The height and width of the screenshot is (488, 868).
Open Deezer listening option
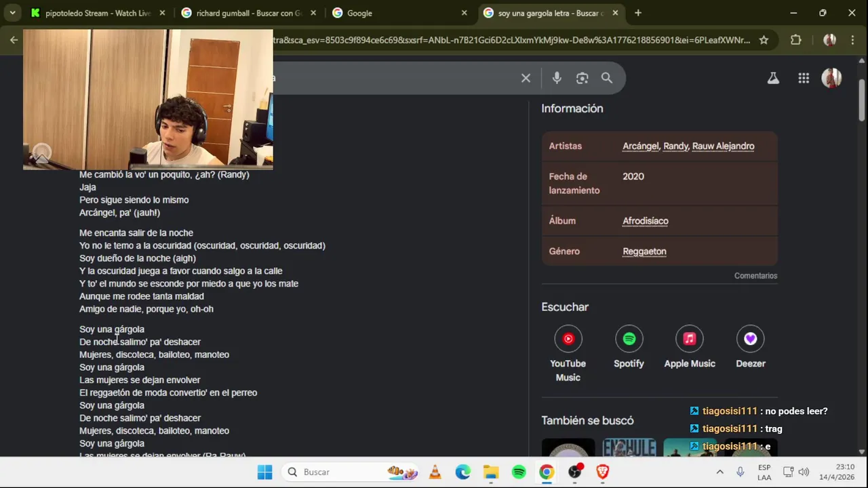(x=750, y=347)
